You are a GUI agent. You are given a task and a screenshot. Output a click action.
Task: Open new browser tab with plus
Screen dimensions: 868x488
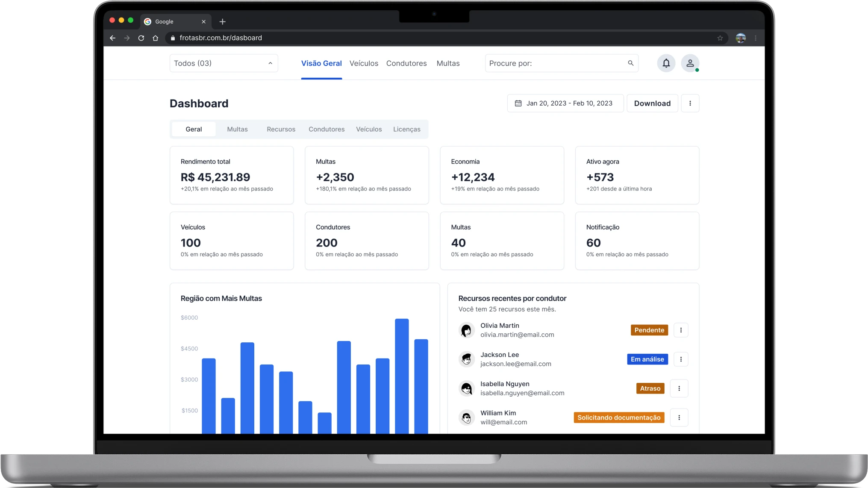click(x=222, y=22)
